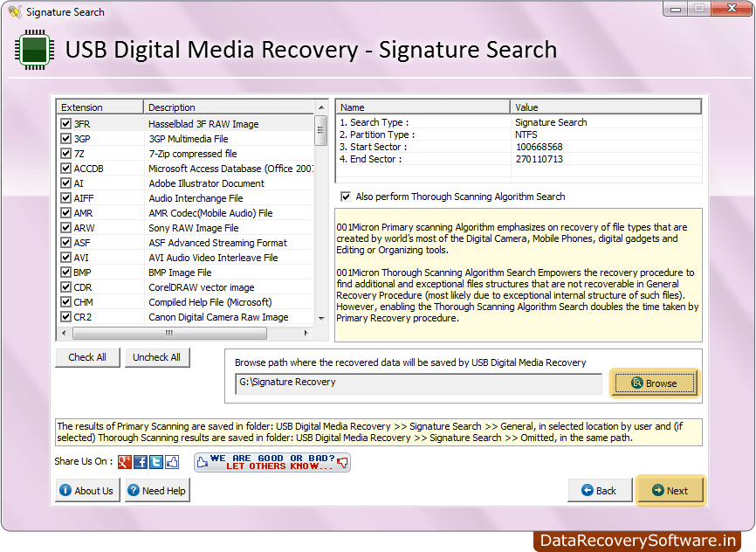Viewport: 756px width, 552px height.
Task: Select 'Compiled Help File (Microsoft)' description
Action: pyautogui.click(x=210, y=302)
